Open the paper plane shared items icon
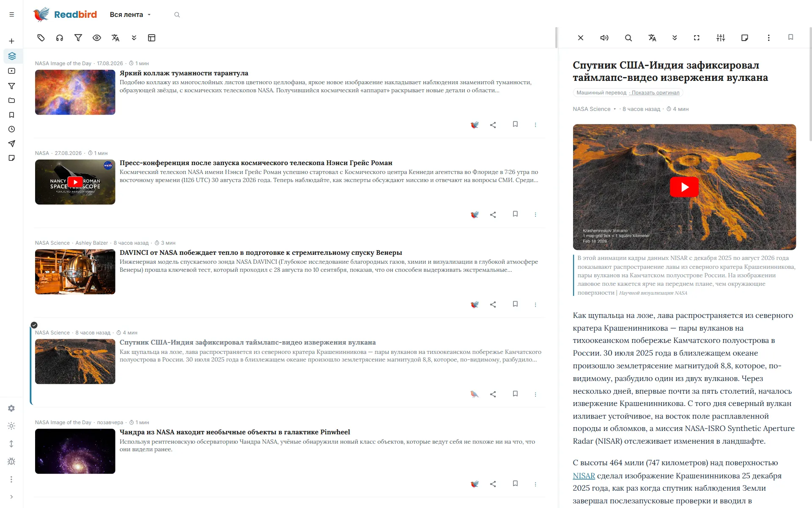The width and height of the screenshot is (812, 508). (11, 144)
